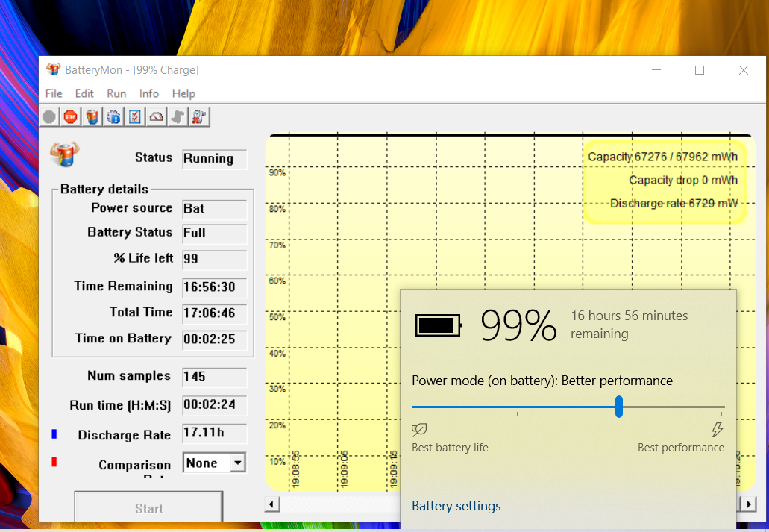Click the Run time value 00:02:24
The image size is (769, 532).
pyautogui.click(x=214, y=405)
